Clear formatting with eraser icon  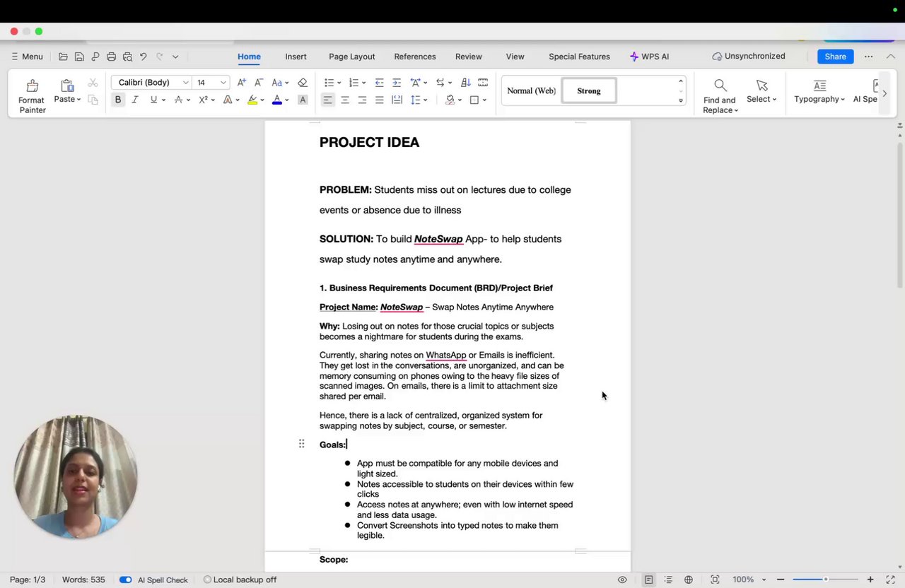303,83
